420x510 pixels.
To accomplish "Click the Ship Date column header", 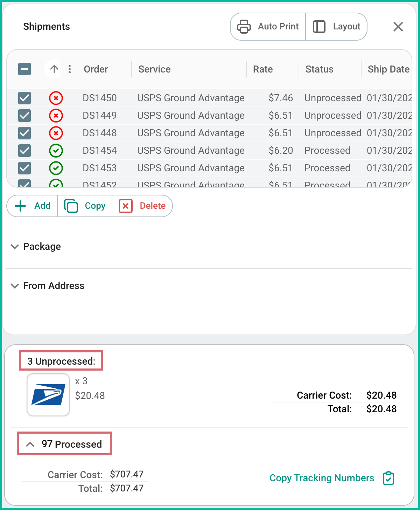I will [388, 69].
